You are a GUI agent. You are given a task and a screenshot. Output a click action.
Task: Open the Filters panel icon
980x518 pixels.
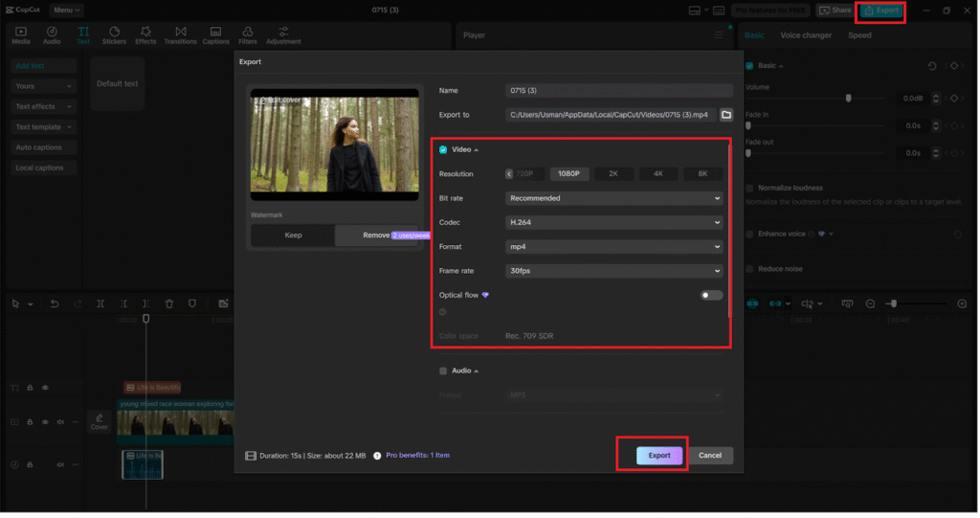[248, 35]
